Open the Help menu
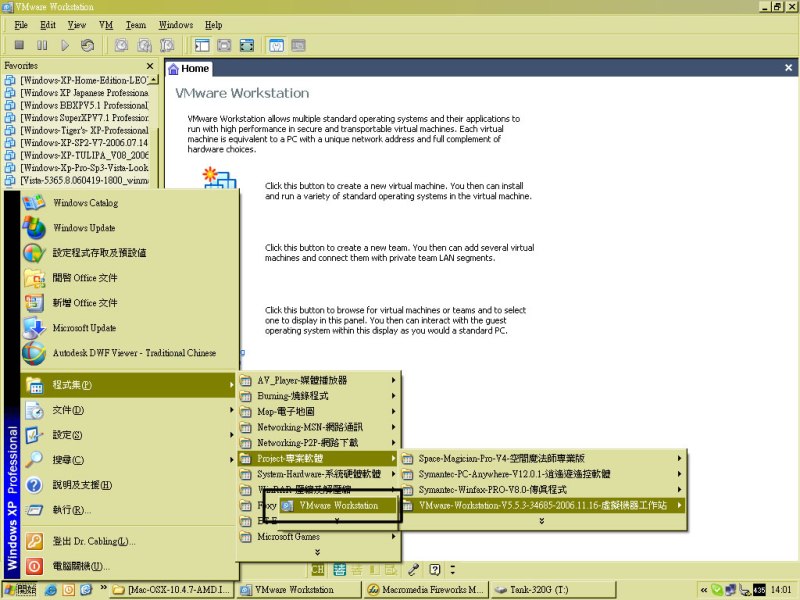The image size is (800, 600). (x=213, y=25)
